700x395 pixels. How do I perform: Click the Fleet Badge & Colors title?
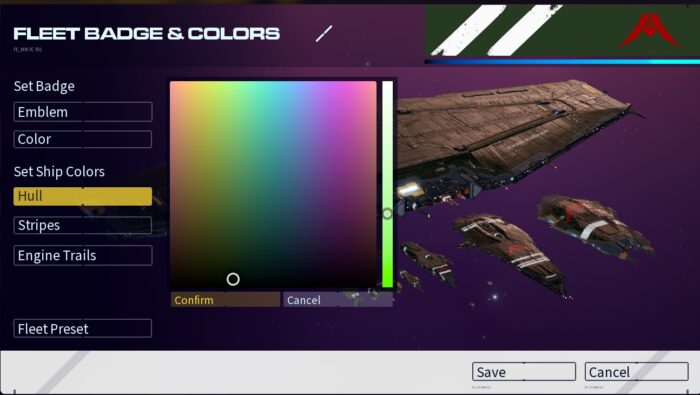(x=146, y=33)
